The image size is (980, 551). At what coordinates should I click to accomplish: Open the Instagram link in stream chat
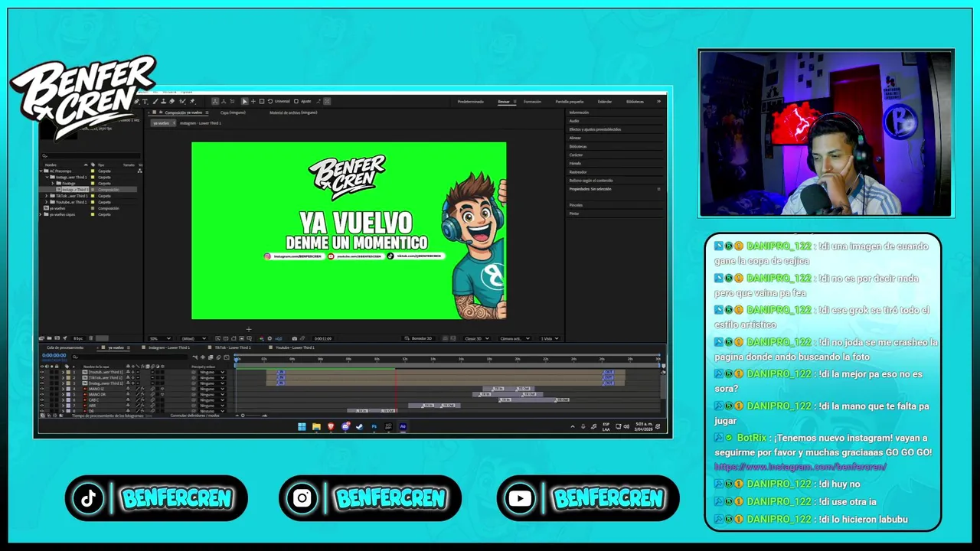click(800, 466)
